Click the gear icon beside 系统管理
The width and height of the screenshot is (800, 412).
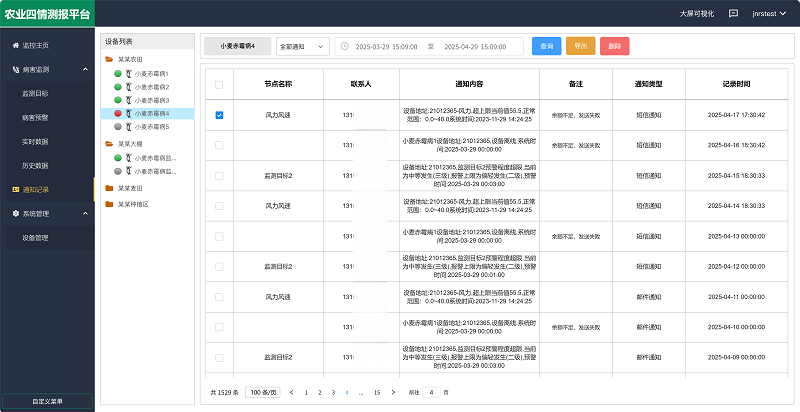(x=14, y=213)
